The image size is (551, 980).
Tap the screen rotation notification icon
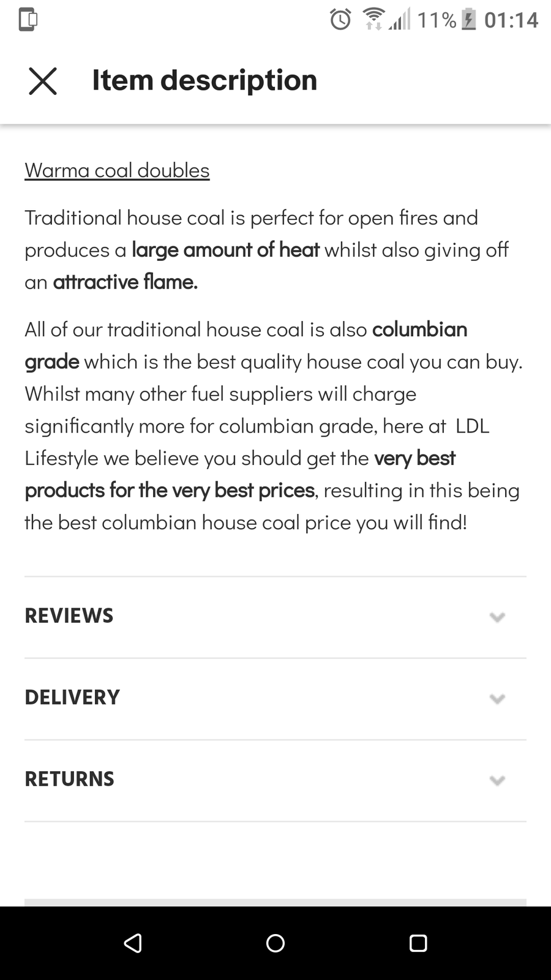pyautogui.click(x=28, y=20)
